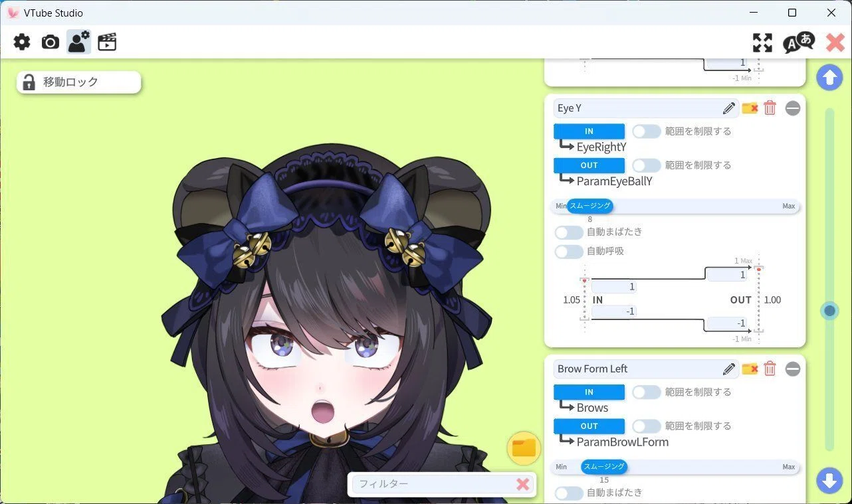Screen dimensions: 852x504
Task: Click the Brows input parameter label
Action: [x=592, y=408]
